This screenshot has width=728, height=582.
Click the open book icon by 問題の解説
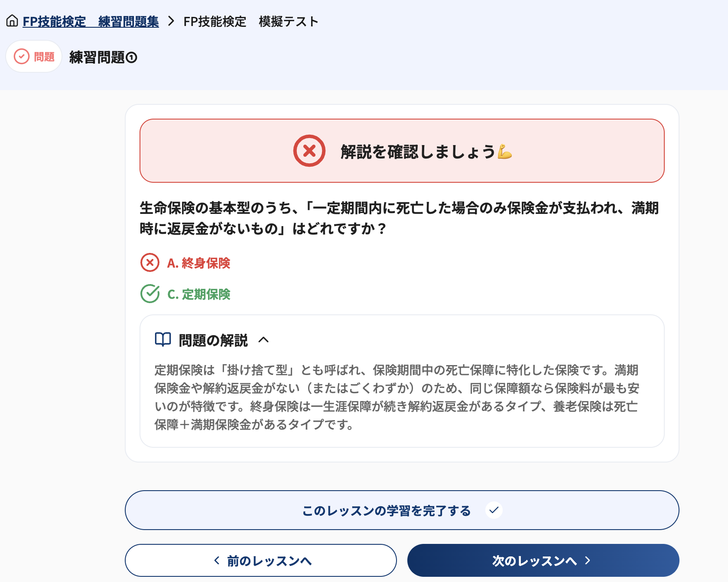(163, 339)
